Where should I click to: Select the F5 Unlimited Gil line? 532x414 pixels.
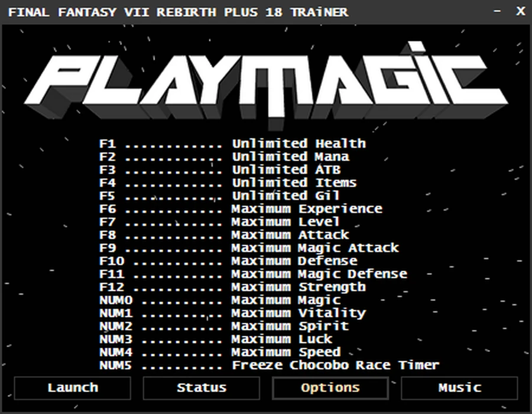pyautogui.click(x=219, y=196)
